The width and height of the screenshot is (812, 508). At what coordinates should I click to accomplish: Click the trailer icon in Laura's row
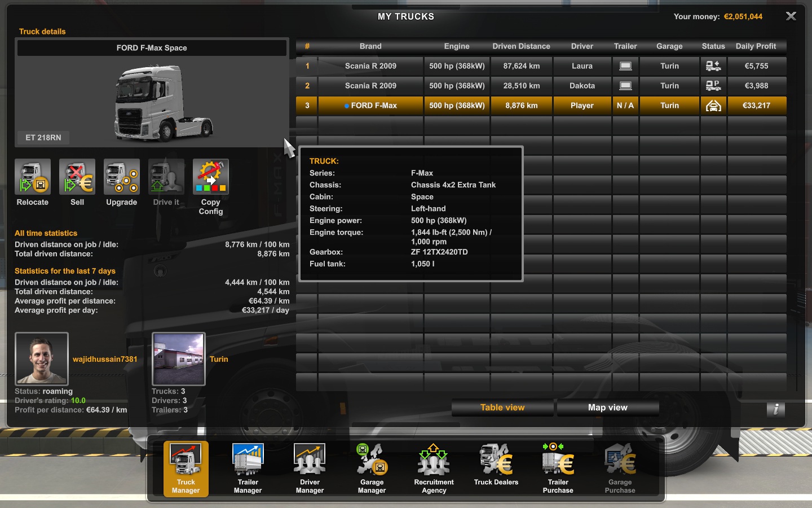pyautogui.click(x=625, y=66)
